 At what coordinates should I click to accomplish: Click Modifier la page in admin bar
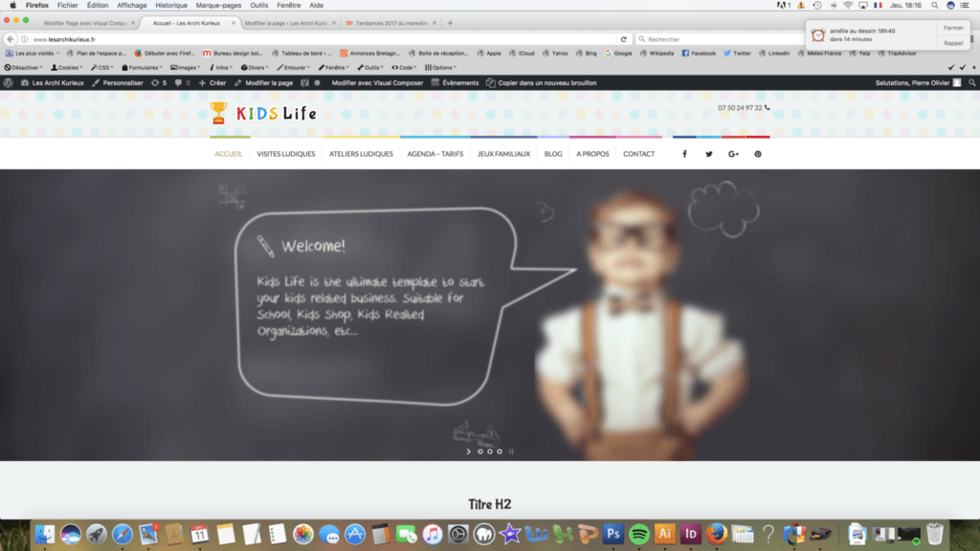[264, 82]
